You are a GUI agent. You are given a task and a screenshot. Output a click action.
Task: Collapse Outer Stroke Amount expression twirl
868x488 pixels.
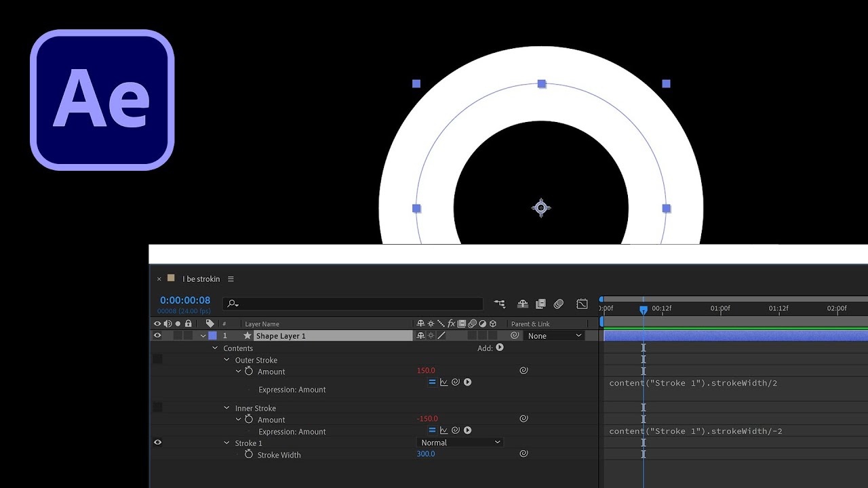tap(238, 371)
